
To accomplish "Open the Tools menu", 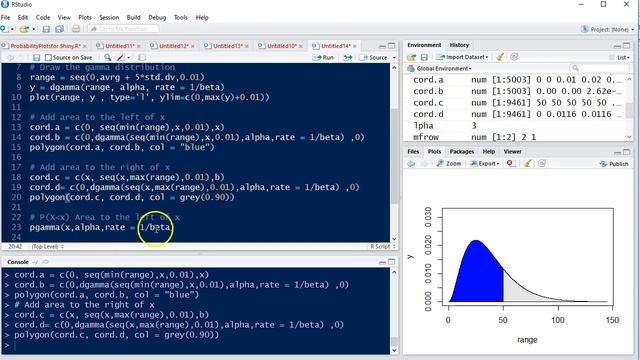I will 180,18.
